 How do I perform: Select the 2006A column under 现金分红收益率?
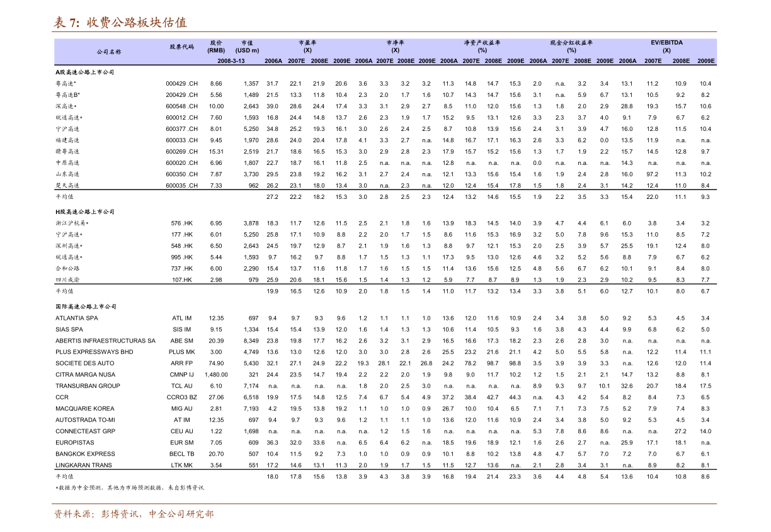click(x=538, y=61)
